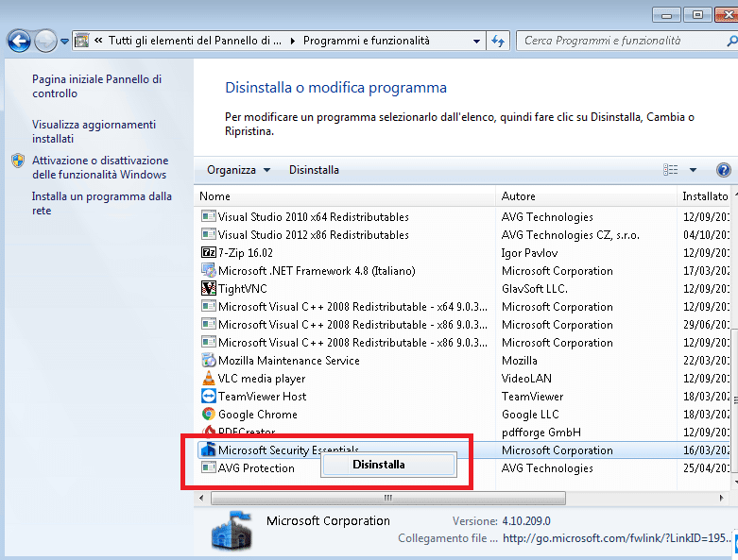Click the Google Chrome icon
Image resolution: width=738 pixels, height=560 pixels.
coord(208,415)
